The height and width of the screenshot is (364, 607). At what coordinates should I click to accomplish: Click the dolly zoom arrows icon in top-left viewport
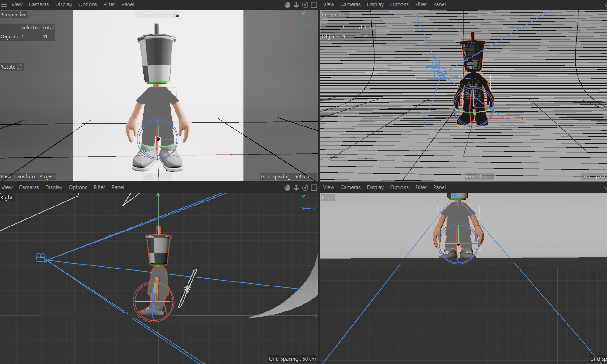(296, 5)
